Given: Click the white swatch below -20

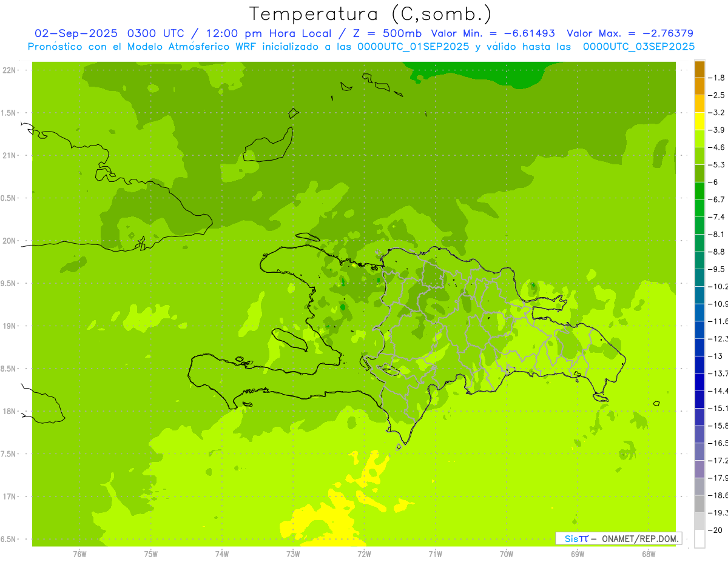Looking at the screenshot, I should [699, 538].
